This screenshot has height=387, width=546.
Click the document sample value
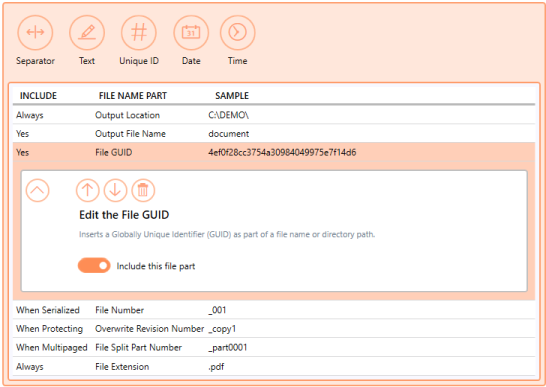point(228,134)
